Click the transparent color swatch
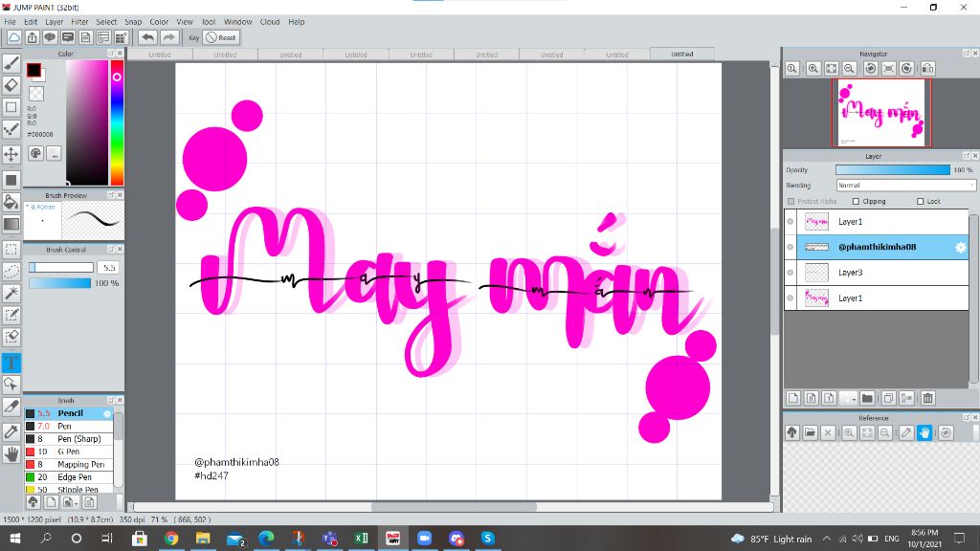 click(37, 94)
